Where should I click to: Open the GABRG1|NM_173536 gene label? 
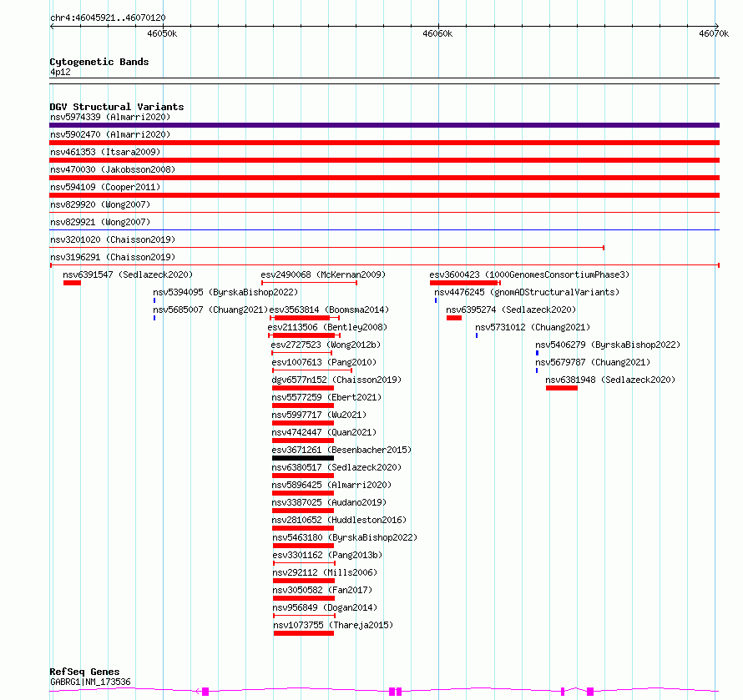coord(90,682)
